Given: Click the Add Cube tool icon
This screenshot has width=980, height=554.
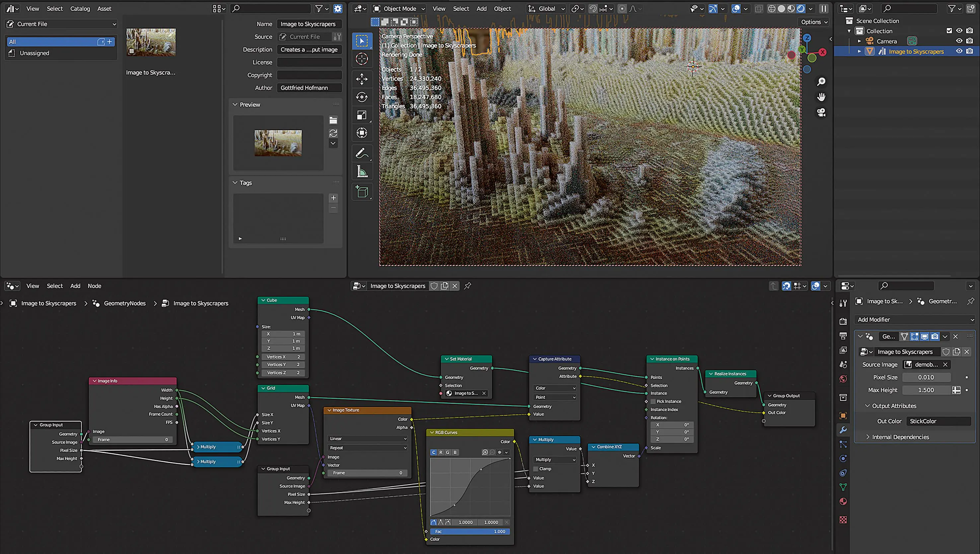Looking at the screenshot, I should pyautogui.click(x=361, y=192).
